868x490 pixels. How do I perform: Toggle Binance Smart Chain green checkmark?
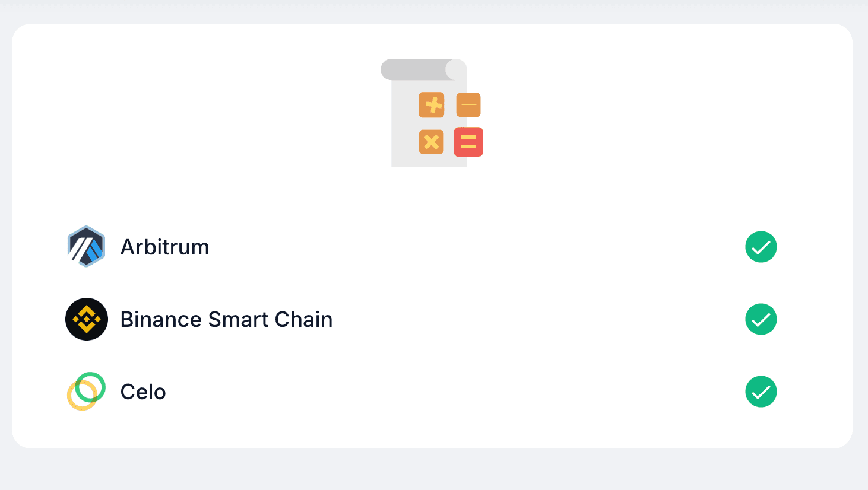761,319
